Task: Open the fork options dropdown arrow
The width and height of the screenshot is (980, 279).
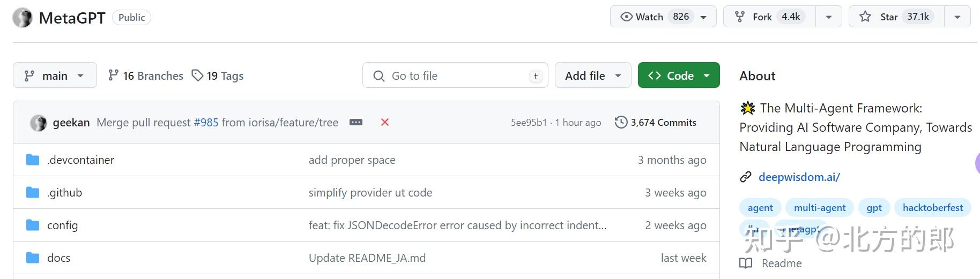Action: point(829,17)
